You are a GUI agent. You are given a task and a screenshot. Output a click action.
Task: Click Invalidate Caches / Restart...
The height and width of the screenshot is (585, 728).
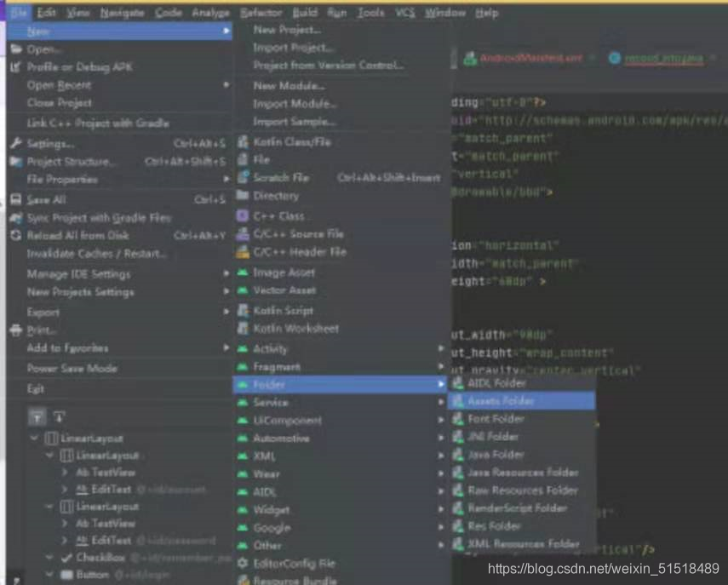tap(120, 254)
